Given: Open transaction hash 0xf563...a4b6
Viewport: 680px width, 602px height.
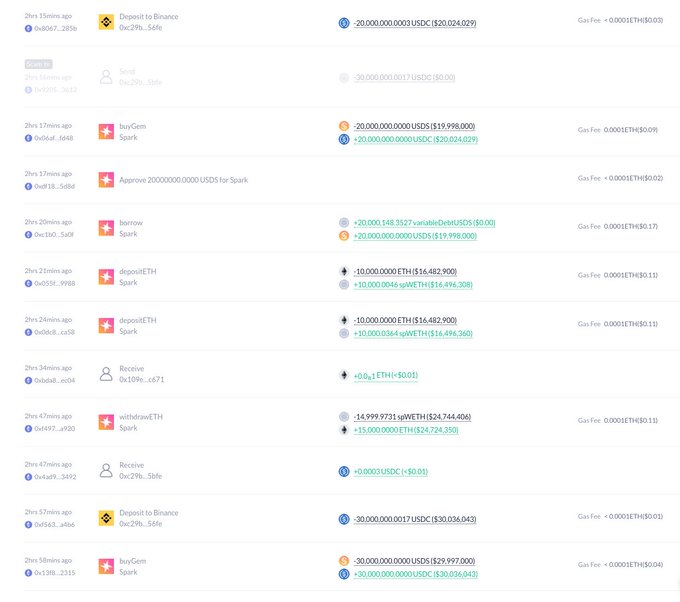Looking at the screenshot, I should pos(55,525).
